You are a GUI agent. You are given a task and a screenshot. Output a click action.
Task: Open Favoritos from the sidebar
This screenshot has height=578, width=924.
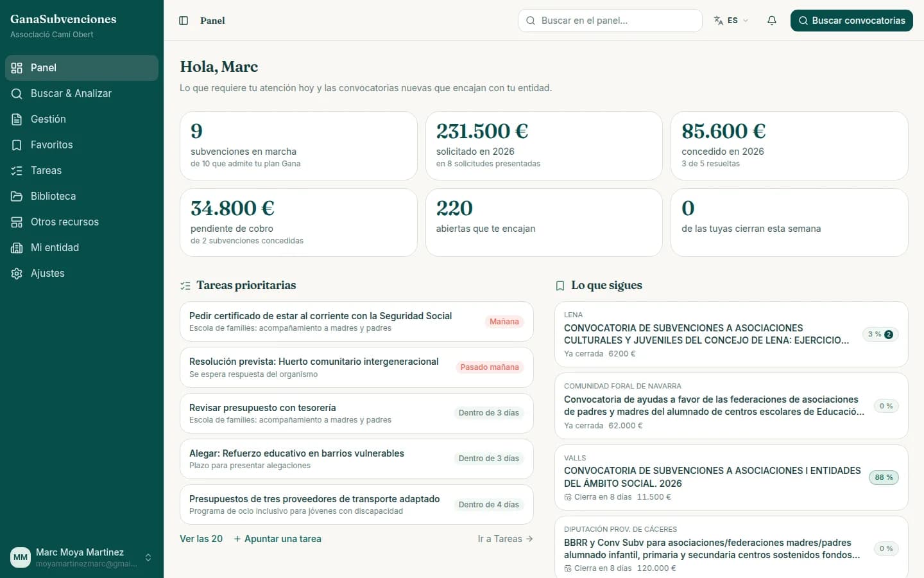point(81,145)
